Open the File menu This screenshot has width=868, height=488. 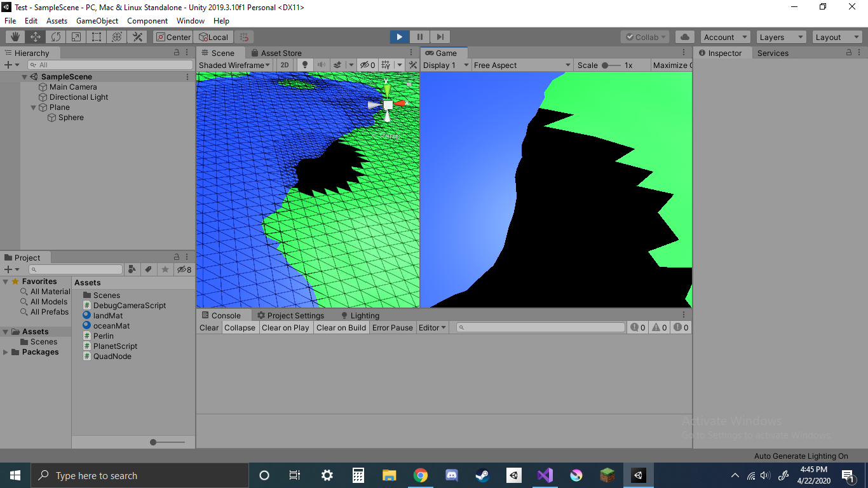(10, 20)
